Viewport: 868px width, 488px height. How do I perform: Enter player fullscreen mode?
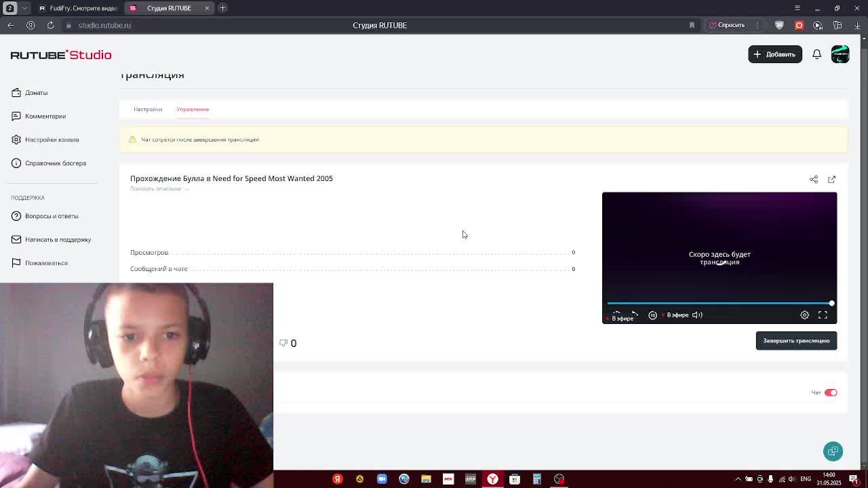pos(823,315)
